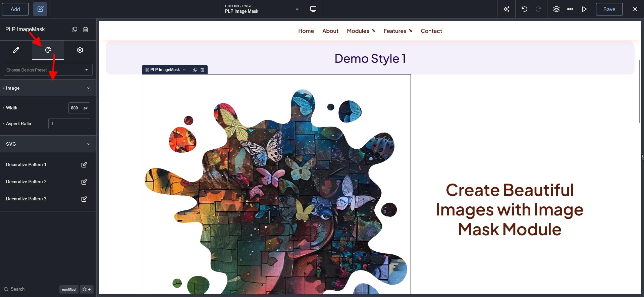Open the AI sparkle assistant icon
The width and height of the screenshot is (644, 297).
pyautogui.click(x=506, y=9)
